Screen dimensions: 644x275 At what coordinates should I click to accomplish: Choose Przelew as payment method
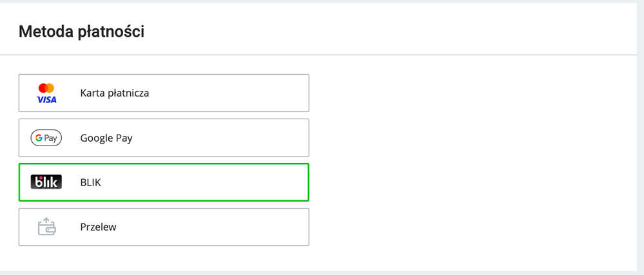[x=164, y=227]
